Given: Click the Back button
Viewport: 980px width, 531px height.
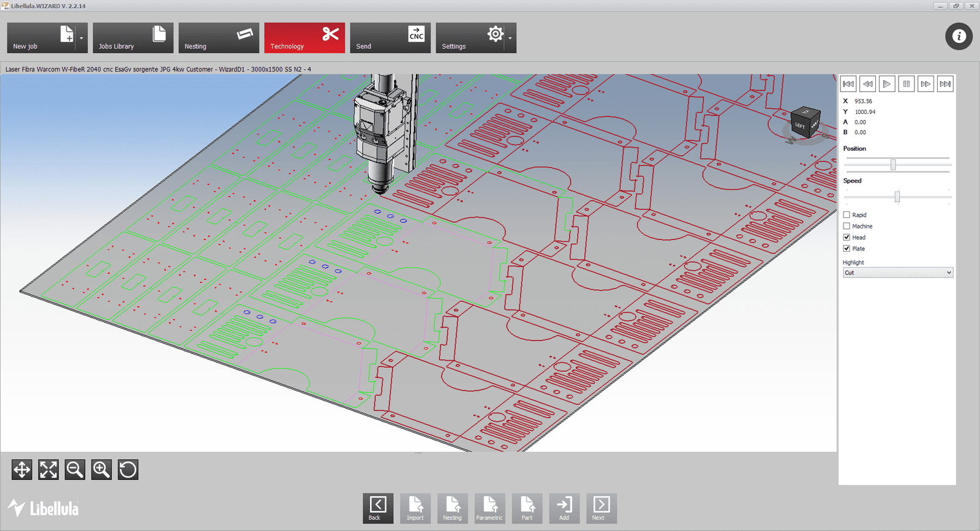Looking at the screenshot, I should [x=377, y=508].
